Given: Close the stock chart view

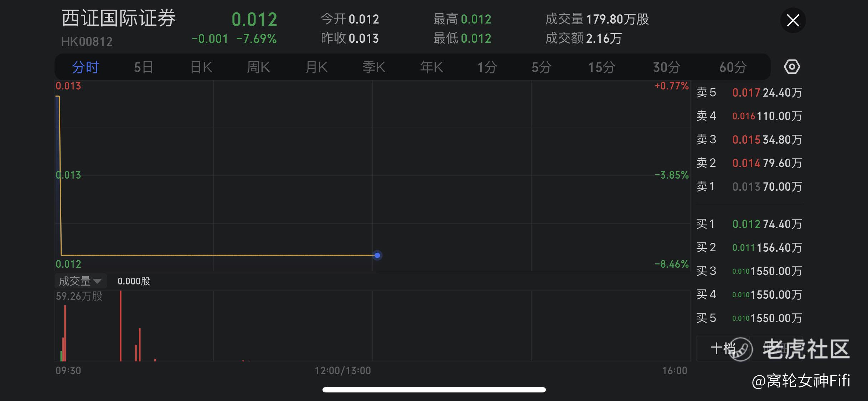Looking at the screenshot, I should tap(793, 20).
